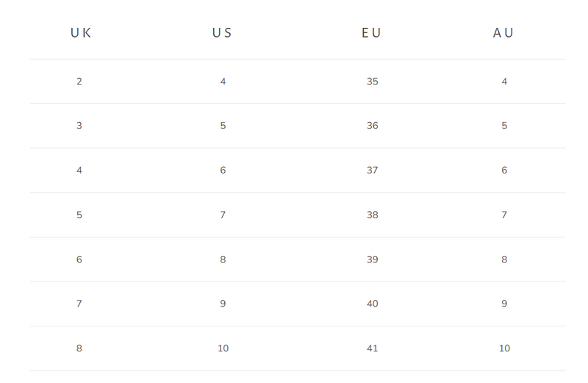Image resolution: width=588 pixels, height=383 pixels.
Task: Select UK size 2 cell
Action: [79, 82]
